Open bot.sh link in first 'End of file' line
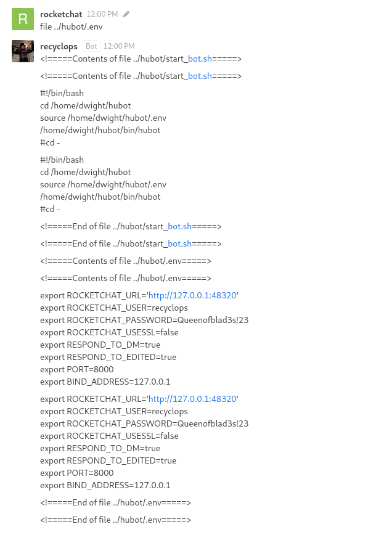The height and width of the screenshot is (548, 392). coord(179,226)
